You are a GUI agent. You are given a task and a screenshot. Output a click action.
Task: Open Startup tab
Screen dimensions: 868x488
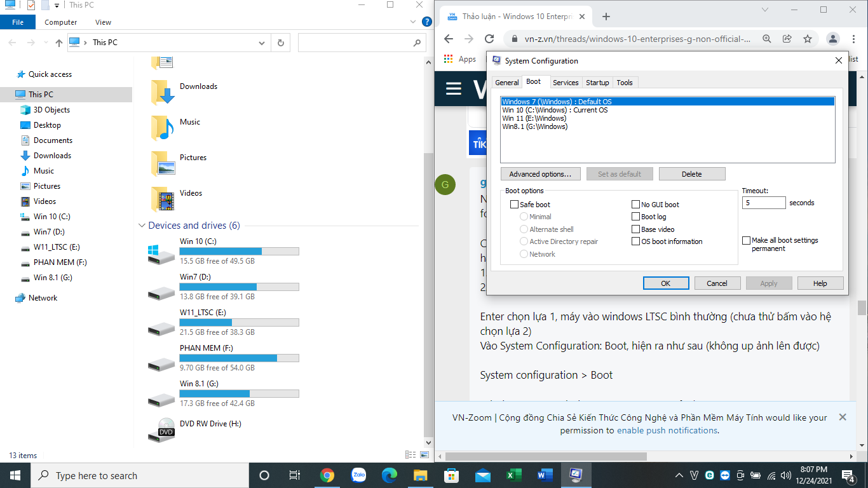click(597, 83)
